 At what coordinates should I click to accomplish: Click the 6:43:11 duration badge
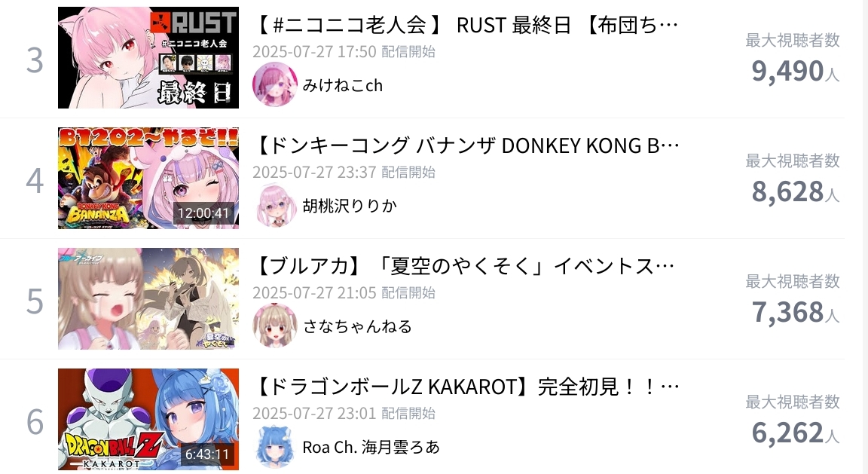[x=207, y=454]
